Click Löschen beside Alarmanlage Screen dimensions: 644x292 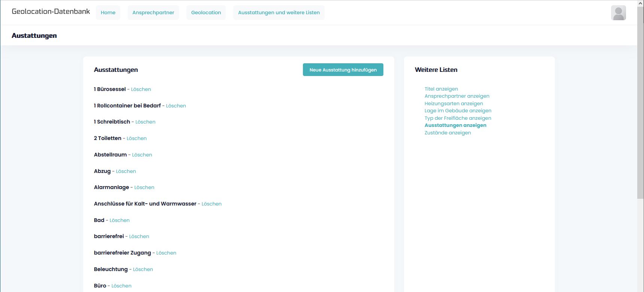(x=144, y=188)
